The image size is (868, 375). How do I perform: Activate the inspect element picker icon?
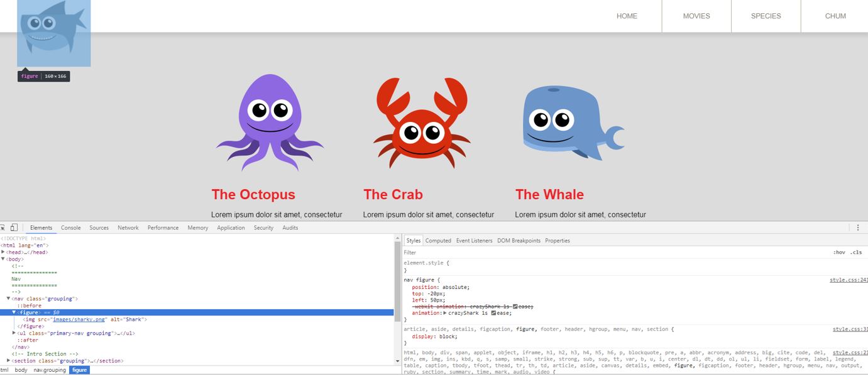pos(3,227)
